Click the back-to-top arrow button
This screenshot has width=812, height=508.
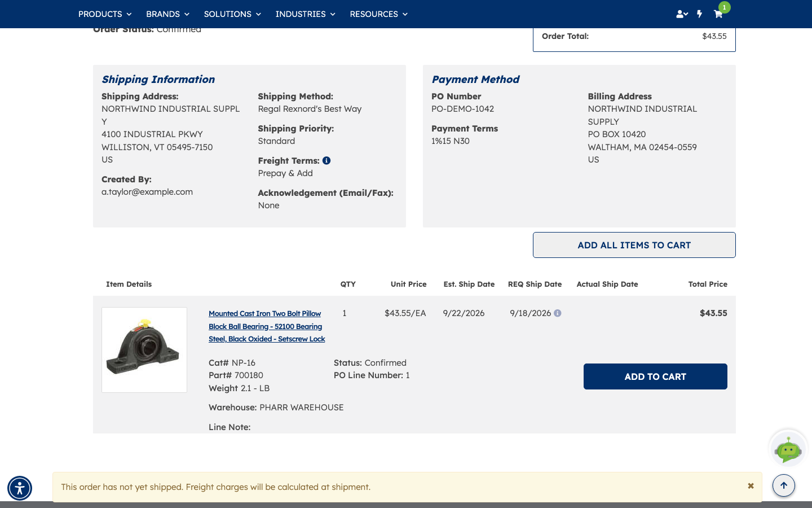coord(784,485)
